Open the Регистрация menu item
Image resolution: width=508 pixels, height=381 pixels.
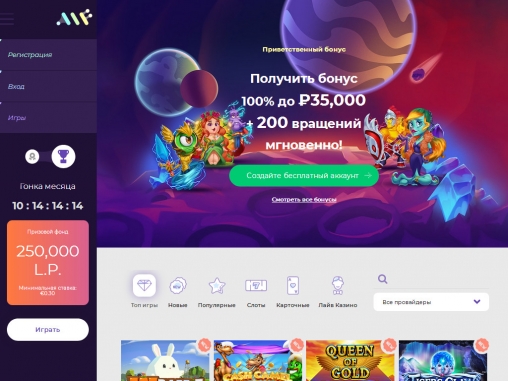[x=48, y=55]
